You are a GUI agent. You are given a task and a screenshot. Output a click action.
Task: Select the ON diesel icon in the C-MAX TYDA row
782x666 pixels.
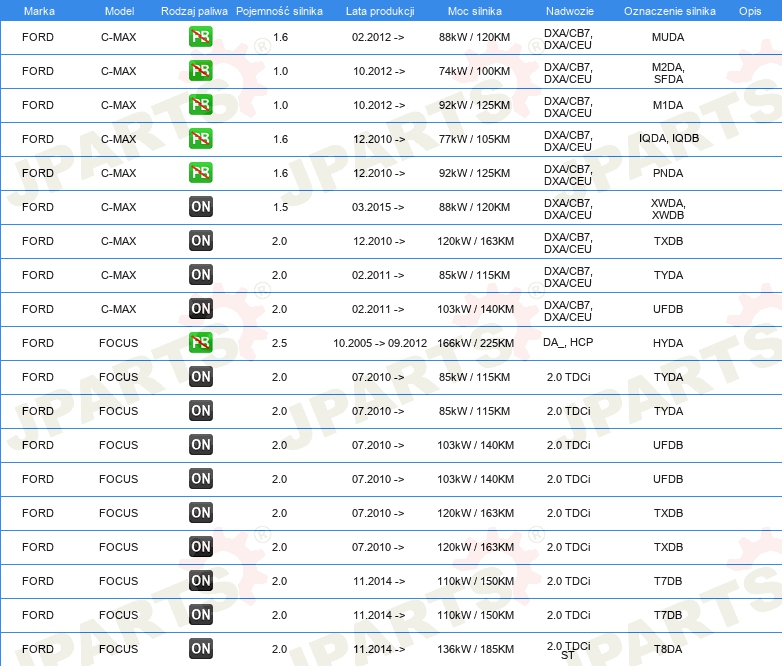coord(200,274)
